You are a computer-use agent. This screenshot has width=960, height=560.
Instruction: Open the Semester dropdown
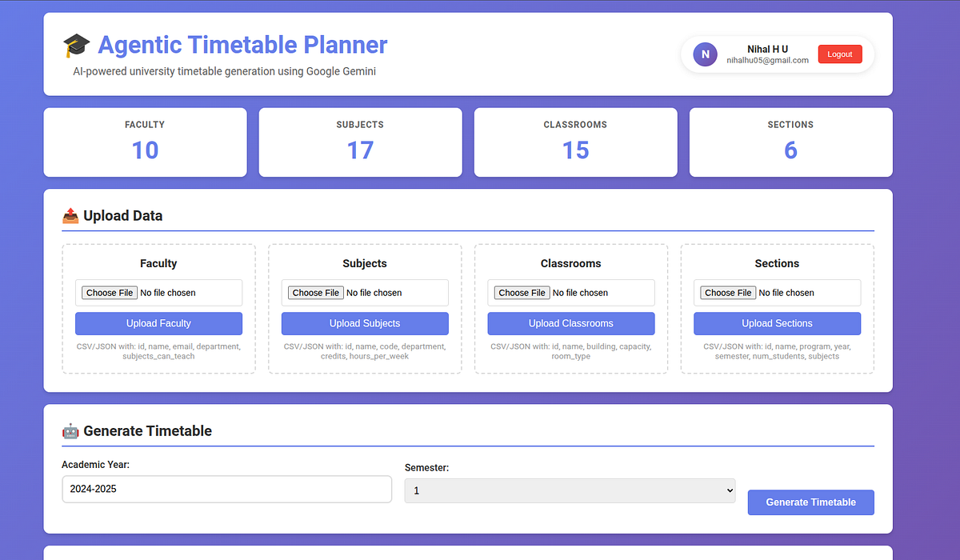click(x=570, y=490)
